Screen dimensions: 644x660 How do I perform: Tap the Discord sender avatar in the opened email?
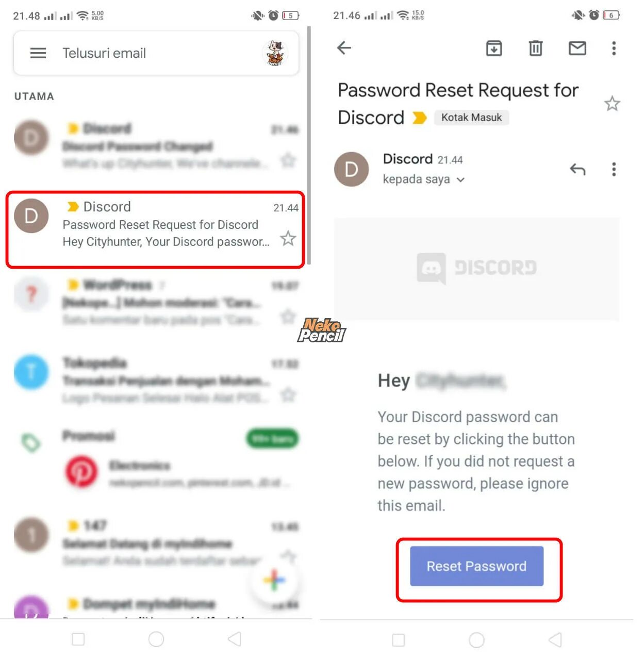point(352,169)
